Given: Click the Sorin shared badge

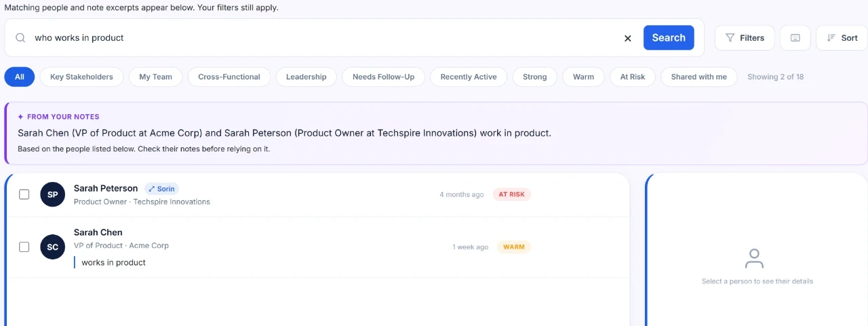Looking at the screenshot, I should coord(161,189).
